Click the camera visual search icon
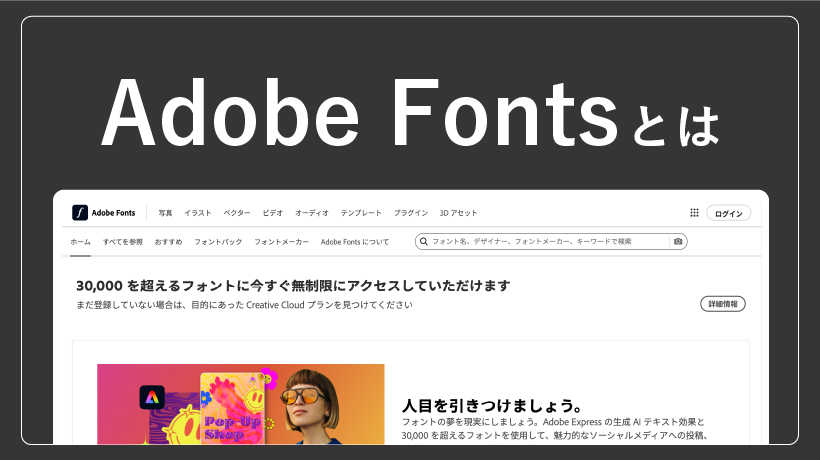This screenshot has width=820, height=460. 678,242
